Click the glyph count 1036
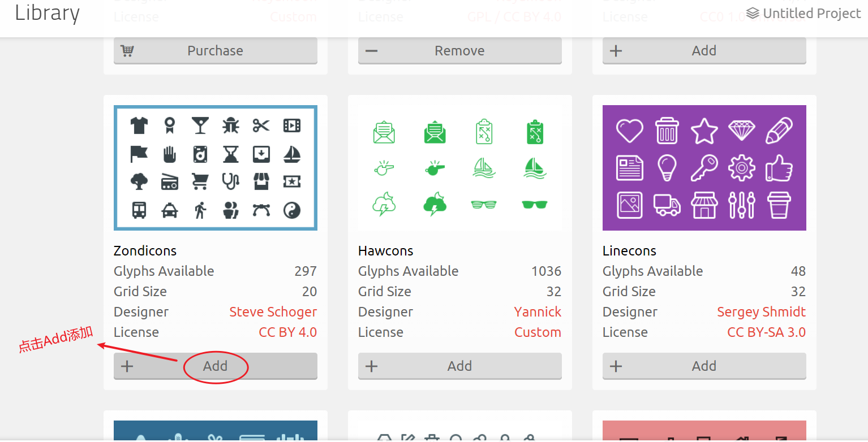 tap(547, 271)
